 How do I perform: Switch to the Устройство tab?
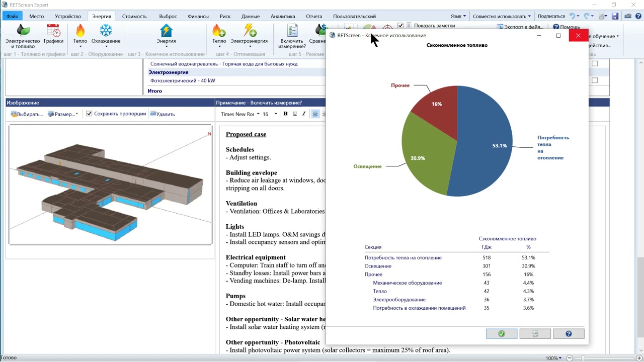[68, 16]
